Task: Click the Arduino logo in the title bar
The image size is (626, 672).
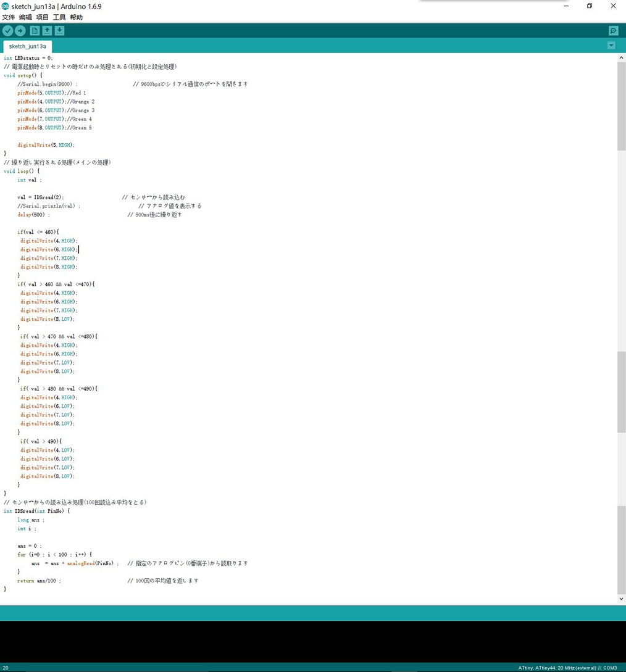Action: 5,6
